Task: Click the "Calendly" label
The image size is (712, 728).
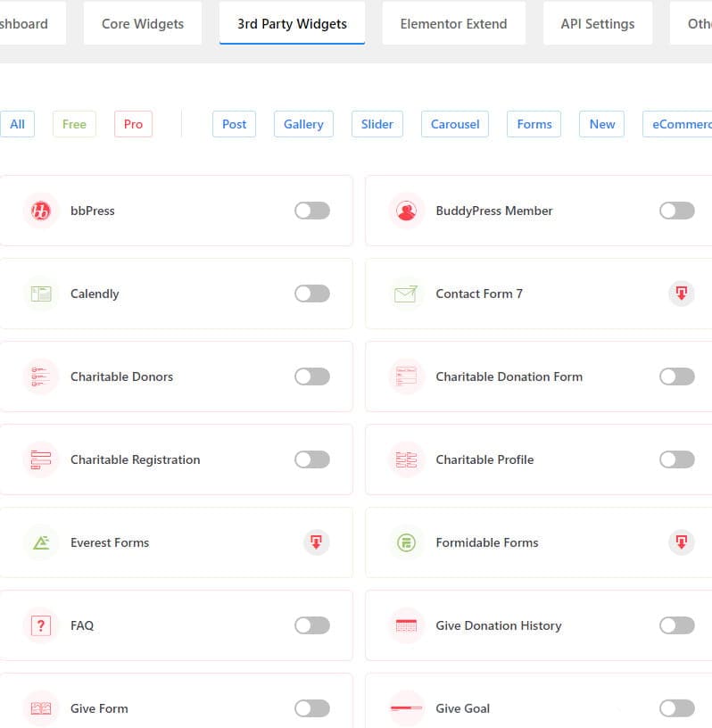Action: [x=95, y=294]
